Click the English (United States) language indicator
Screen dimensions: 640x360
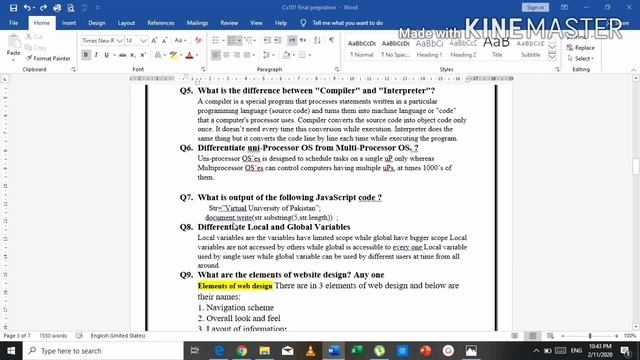(118, 336)
